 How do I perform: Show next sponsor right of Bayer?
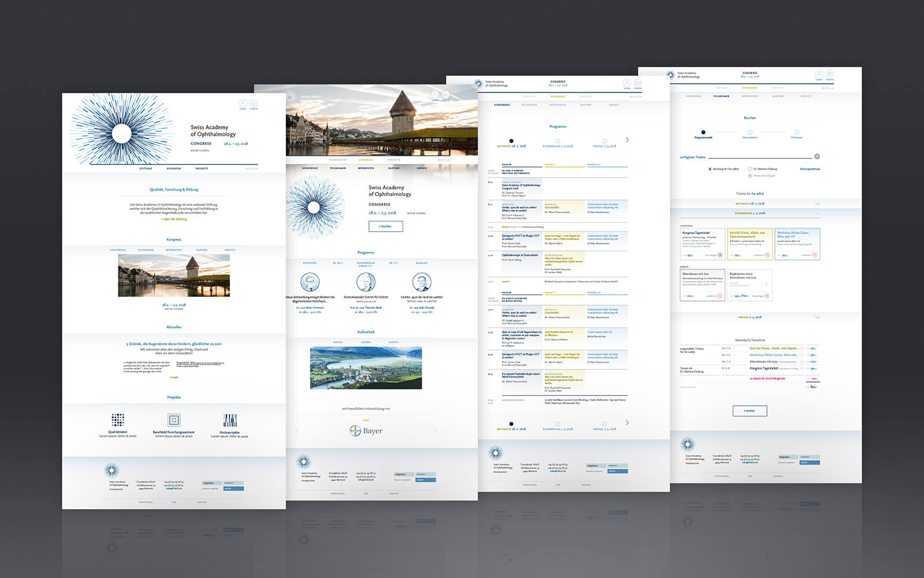(x=435, y=431)
